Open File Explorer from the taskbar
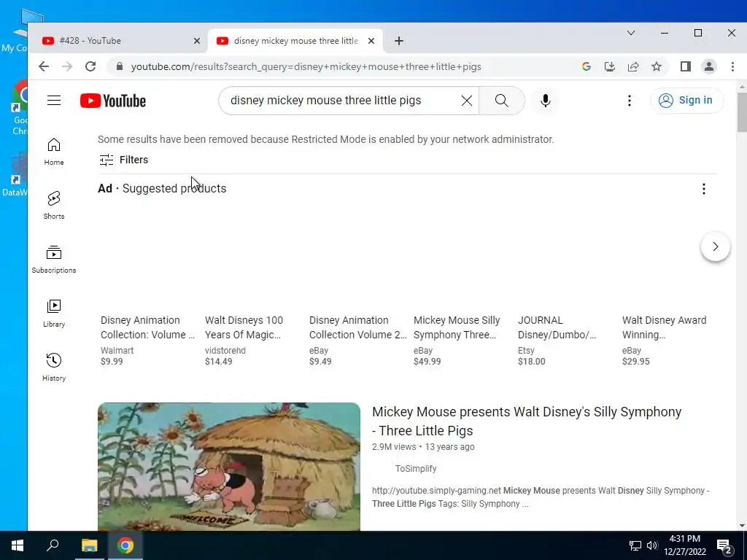Viewport: 747px width, 560px height. coord(89,545)
